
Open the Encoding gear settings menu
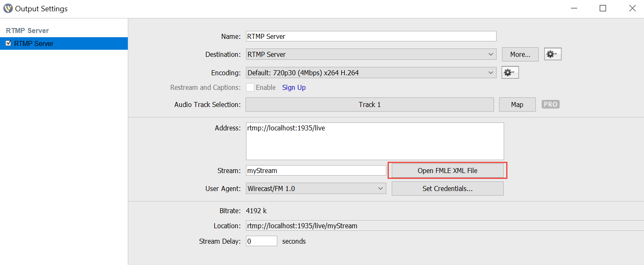(x=510, y=73)
